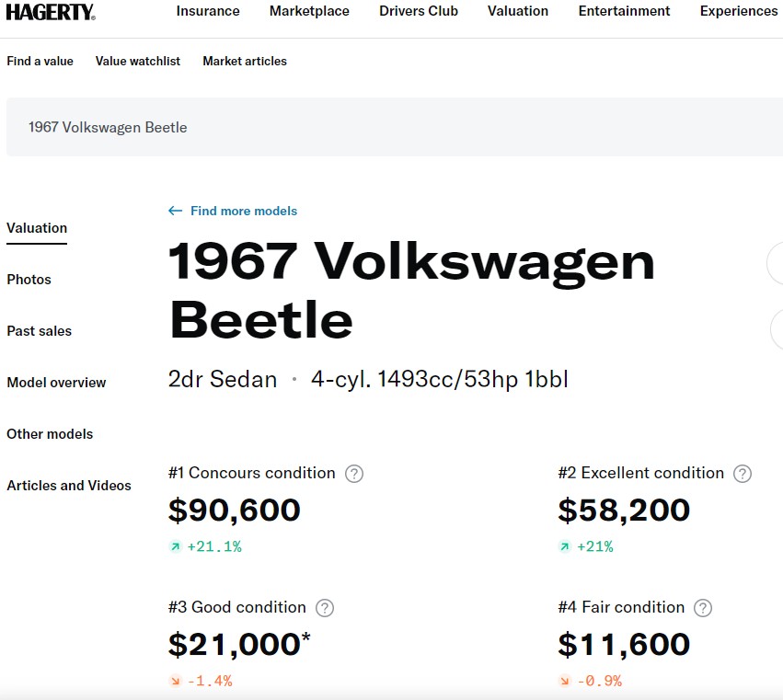Expand the Entertainment navigation item

click(x=624, y=11)
